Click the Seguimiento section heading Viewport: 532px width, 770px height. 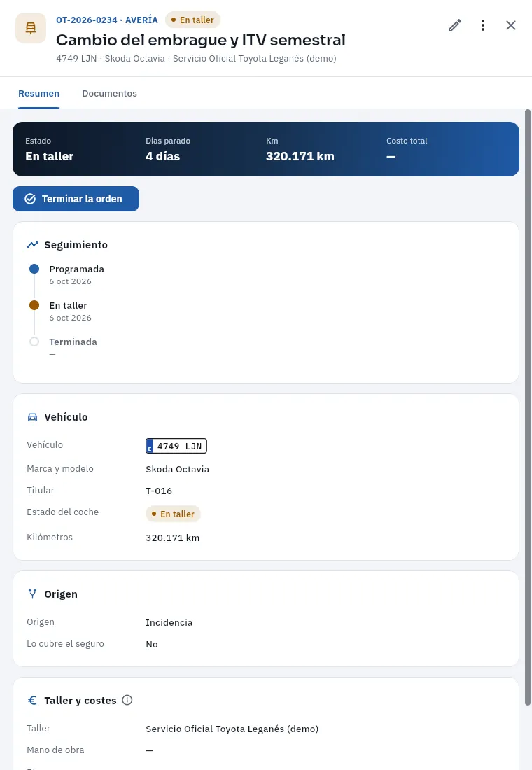[x=76, y=245]
